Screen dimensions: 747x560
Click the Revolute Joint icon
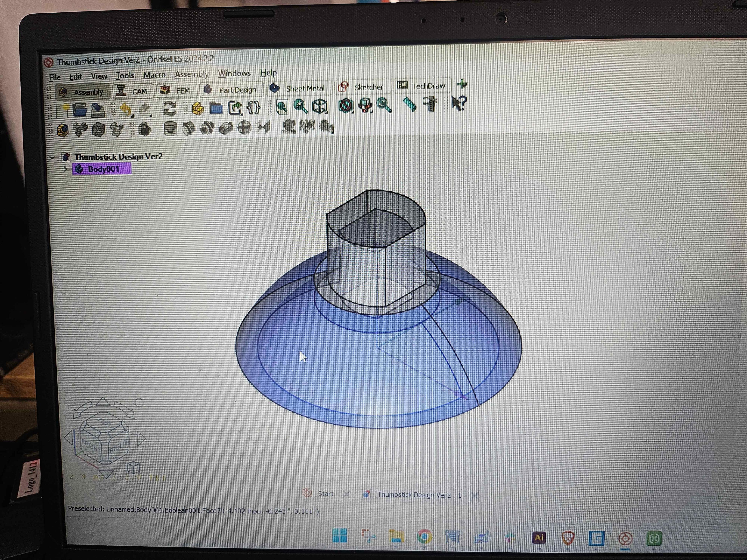tap(189, 128)
